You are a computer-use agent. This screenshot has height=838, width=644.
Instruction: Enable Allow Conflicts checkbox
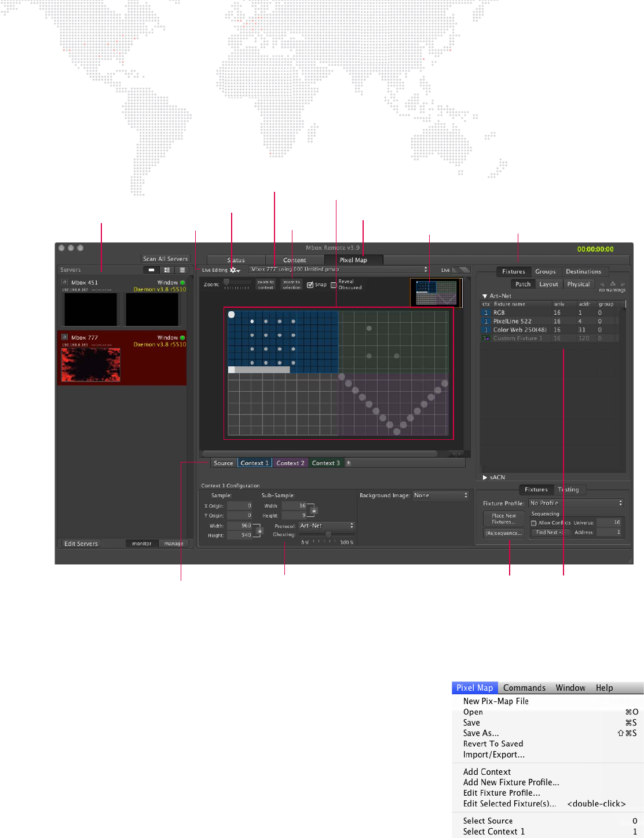(x=534, y=523)
